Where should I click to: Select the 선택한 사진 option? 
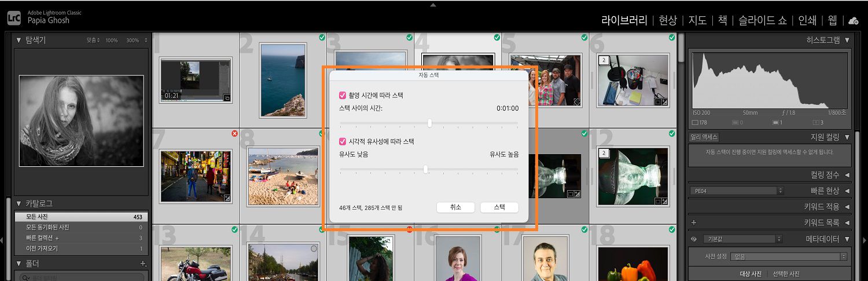[x=786, y=274]
